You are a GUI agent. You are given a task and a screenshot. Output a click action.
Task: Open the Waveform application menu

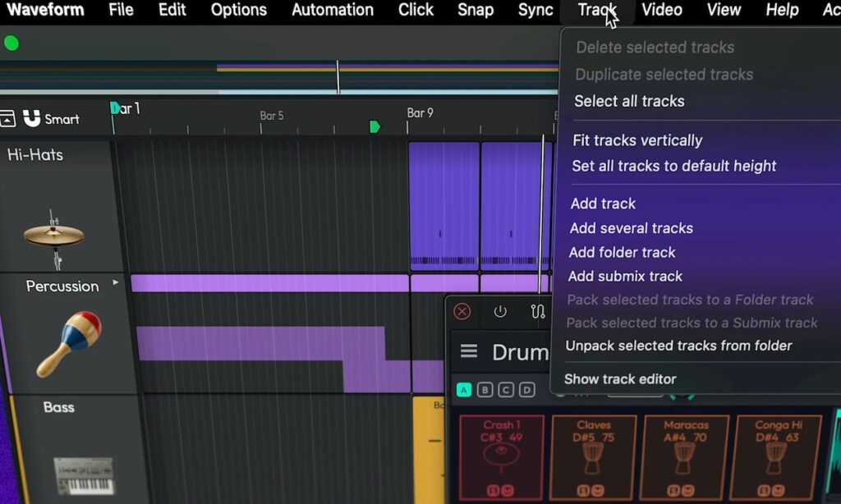click(x=45, y=10)
